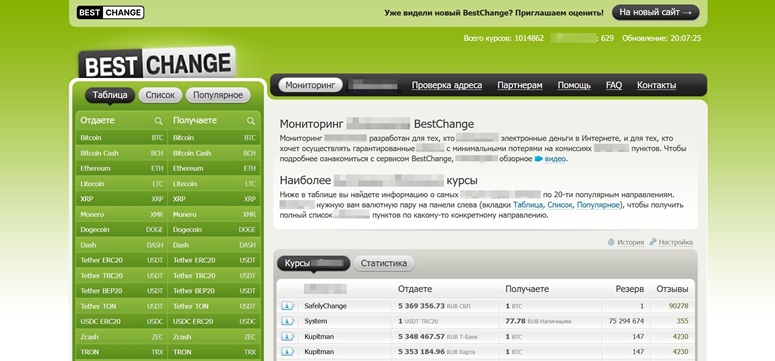Open the История link
Image resolution: width=775 pixels, height=361 pixels.
[x=630, y=242]
